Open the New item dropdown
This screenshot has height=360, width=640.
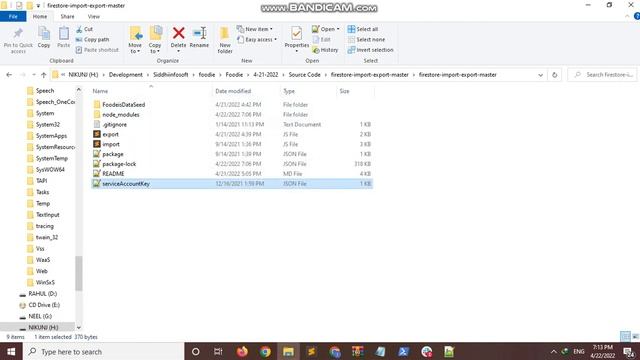pyautogui.click(x=255, y=29)
